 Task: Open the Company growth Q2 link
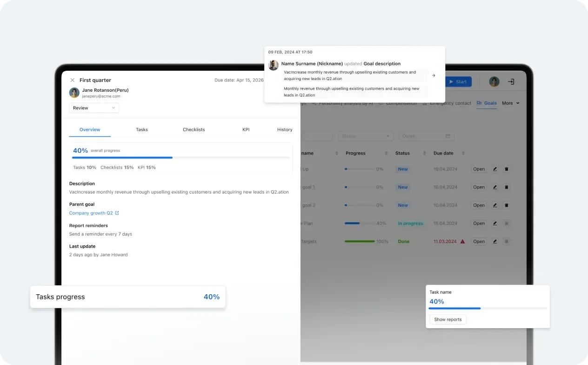(x=91, y=213)
